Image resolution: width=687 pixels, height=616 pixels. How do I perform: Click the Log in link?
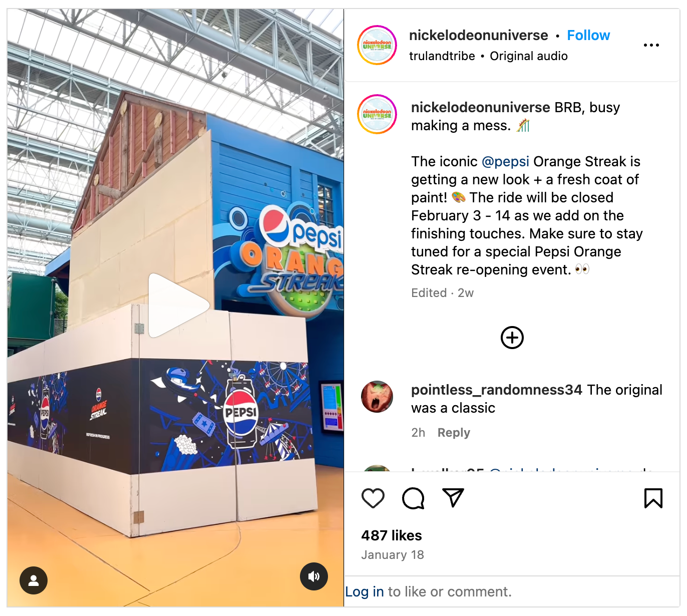[365, 592]
